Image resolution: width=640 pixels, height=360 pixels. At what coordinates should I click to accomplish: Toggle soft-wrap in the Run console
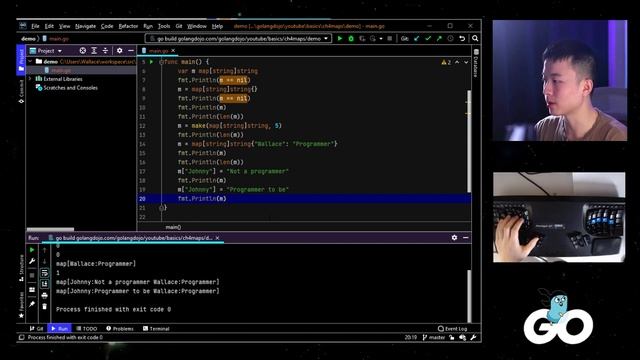(x=44, y=273)
